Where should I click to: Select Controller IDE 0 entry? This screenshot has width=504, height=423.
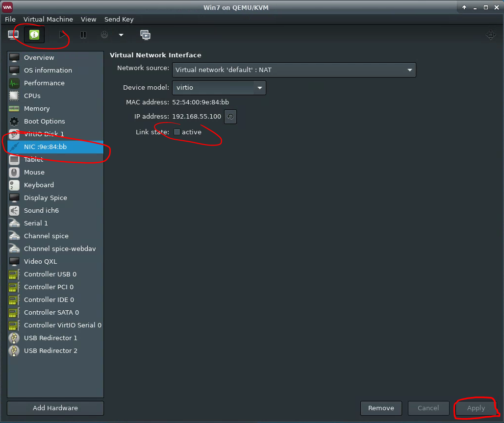[x=55, y=300]
